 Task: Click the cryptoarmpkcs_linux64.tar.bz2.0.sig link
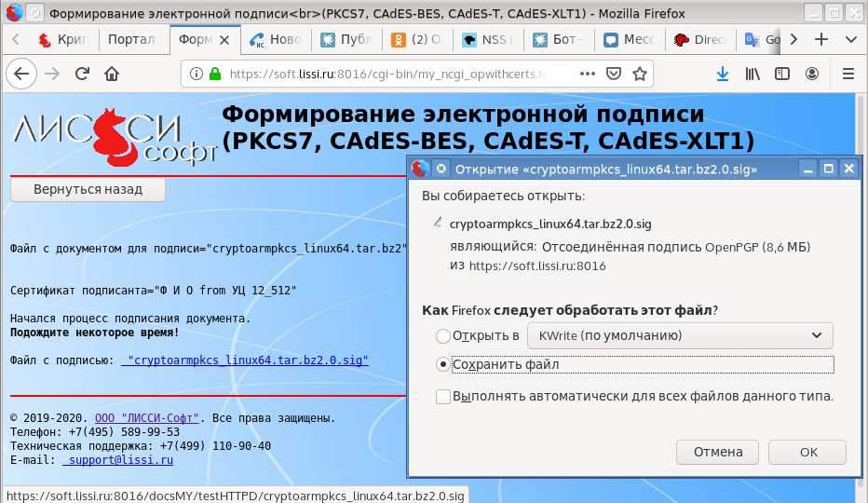248,360
